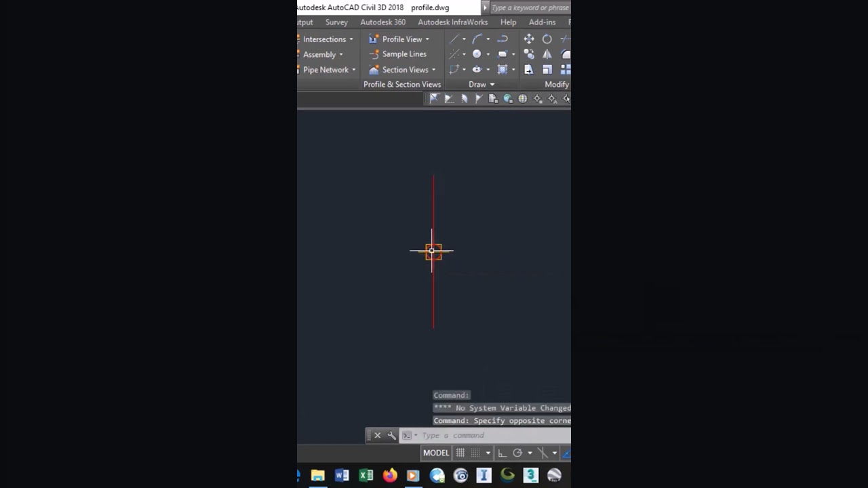Switch to MODEL space in status bar
868x488 pixels.
pos(436,453)
